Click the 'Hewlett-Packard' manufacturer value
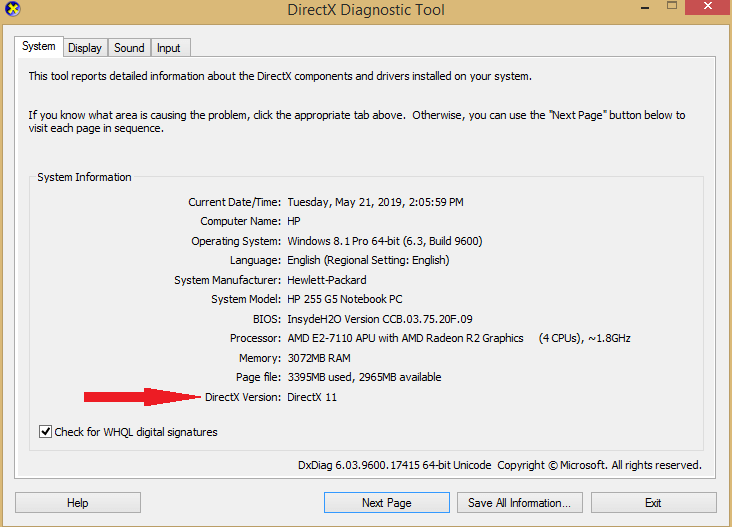The width and height of the screenshot is (732, 527). [x=327, y=280]
